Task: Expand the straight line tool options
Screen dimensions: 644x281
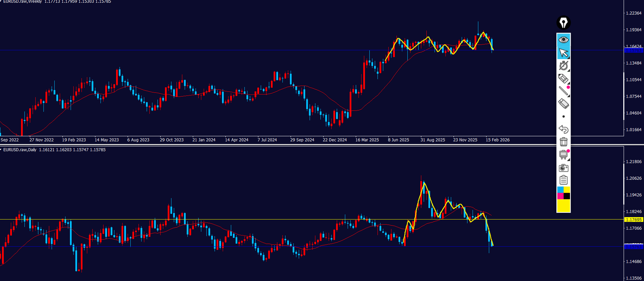Action: tap(568, 96)
